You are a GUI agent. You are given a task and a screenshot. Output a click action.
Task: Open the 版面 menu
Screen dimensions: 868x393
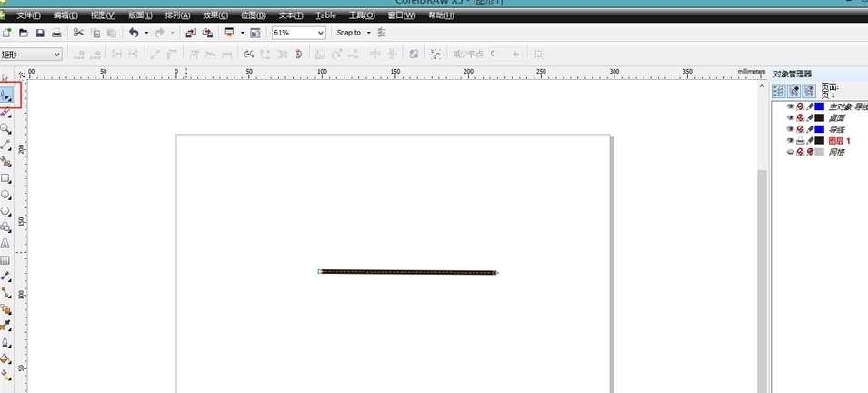140,15
